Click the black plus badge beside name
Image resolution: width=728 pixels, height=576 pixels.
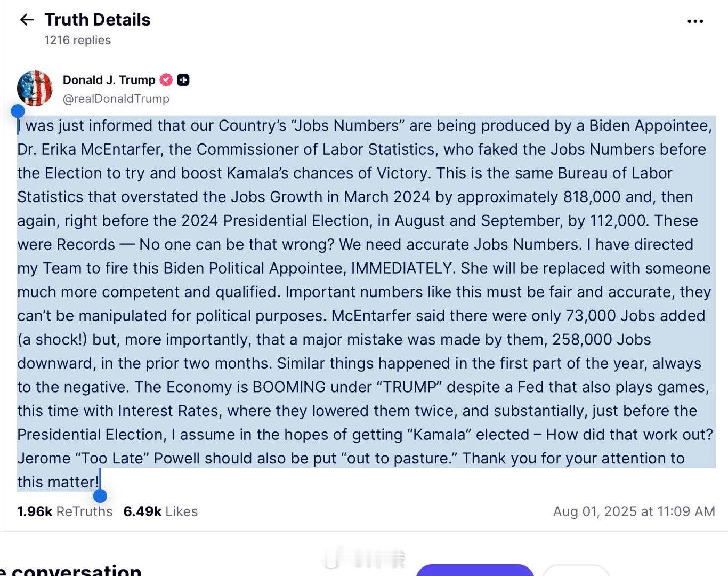tap(183, 80)
